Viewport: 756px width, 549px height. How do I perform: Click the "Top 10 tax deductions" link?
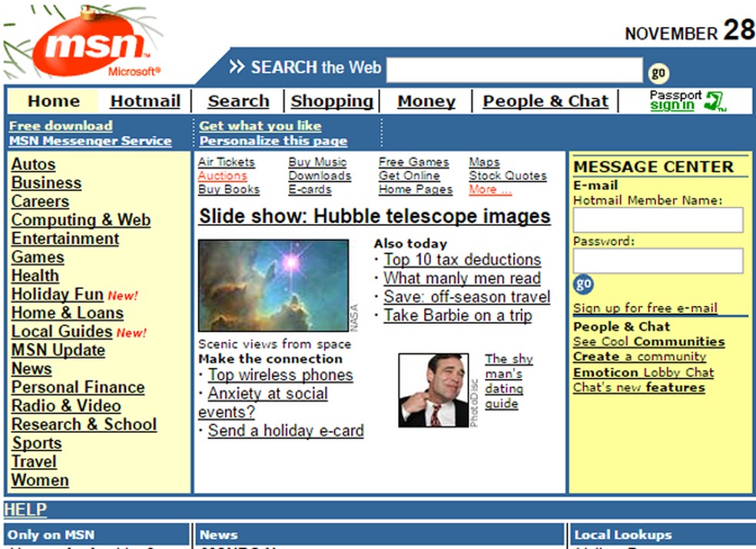(x=461, y=259)
